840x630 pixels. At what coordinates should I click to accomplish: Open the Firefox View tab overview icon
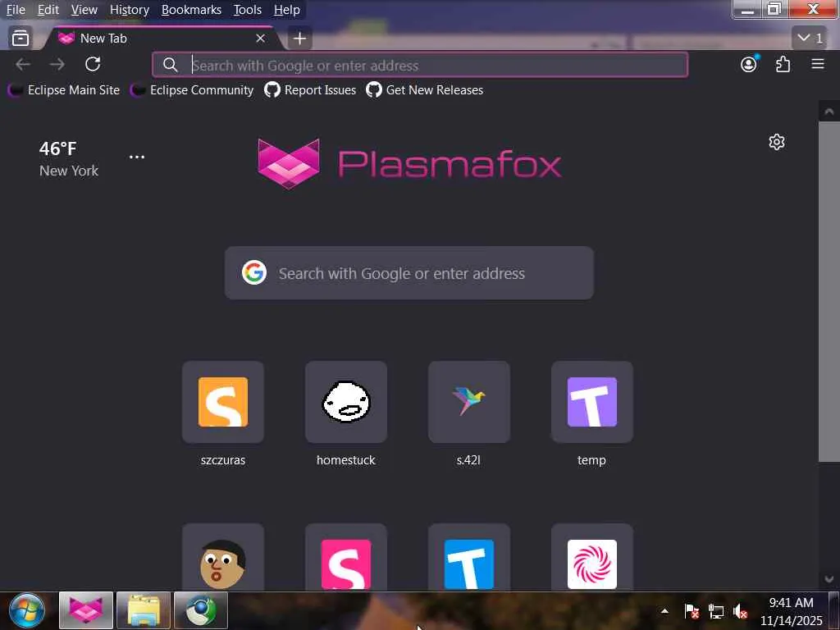click(21, 38)
